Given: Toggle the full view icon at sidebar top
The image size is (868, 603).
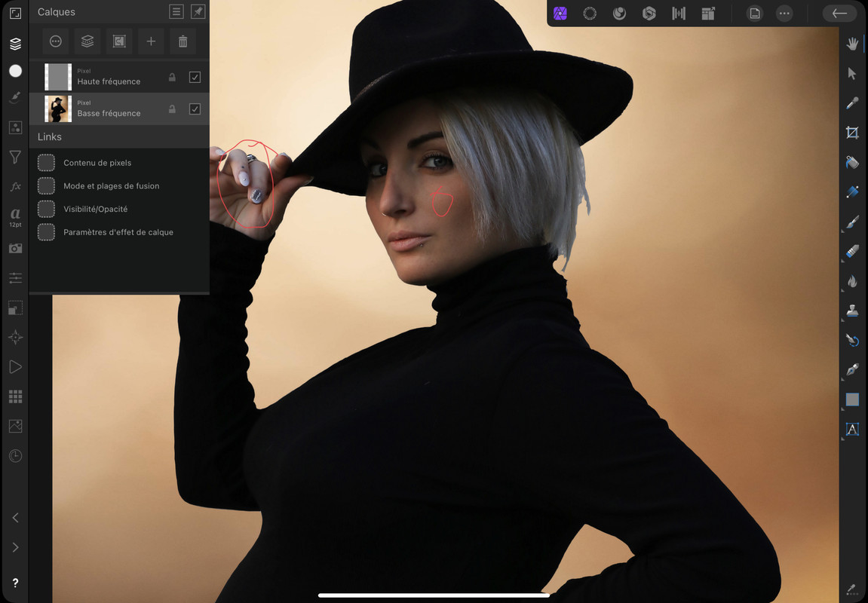Looking at the screenshot, I should point(16,14).
